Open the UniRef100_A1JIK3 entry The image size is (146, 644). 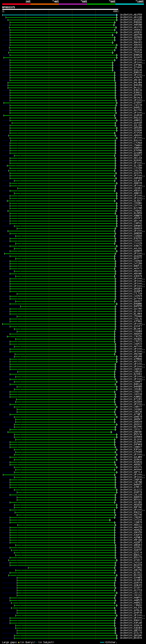131,311
